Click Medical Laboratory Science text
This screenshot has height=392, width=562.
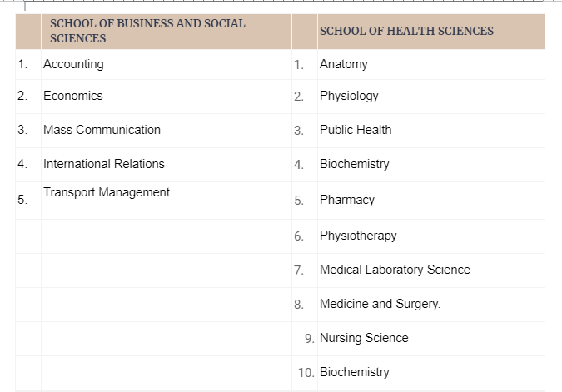pyautogui.click(x=395, y=270)
